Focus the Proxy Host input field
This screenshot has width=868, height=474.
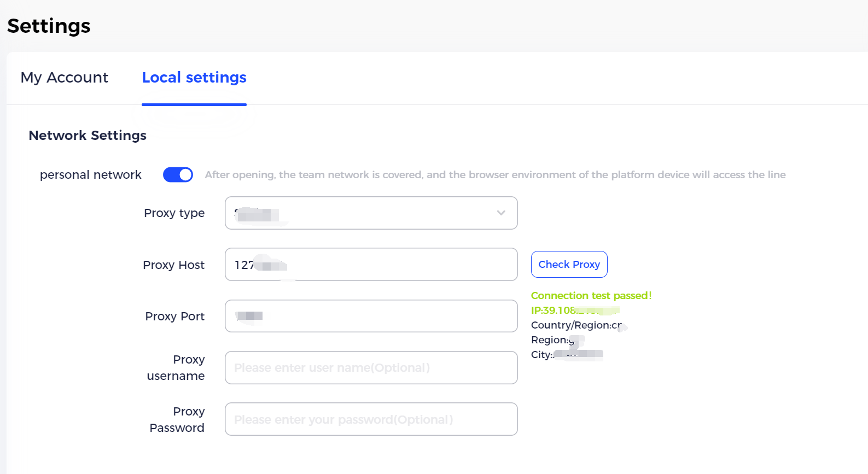point(371,265)
